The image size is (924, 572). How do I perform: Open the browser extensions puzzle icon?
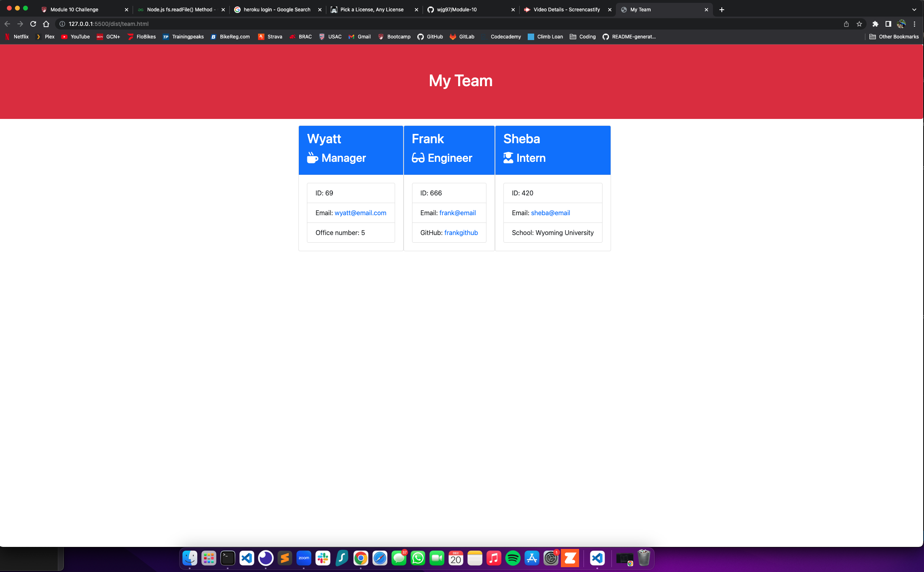click(875, 24)
